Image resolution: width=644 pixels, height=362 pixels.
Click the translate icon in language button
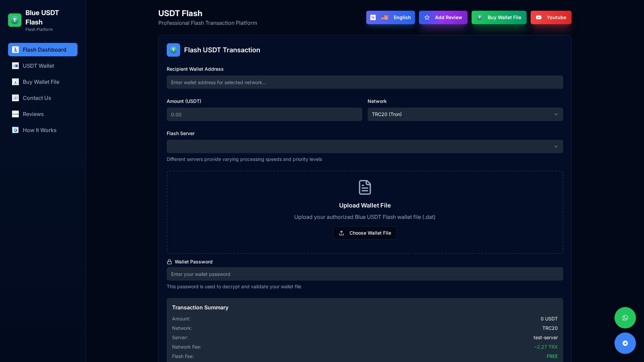[x=373, y=17]
